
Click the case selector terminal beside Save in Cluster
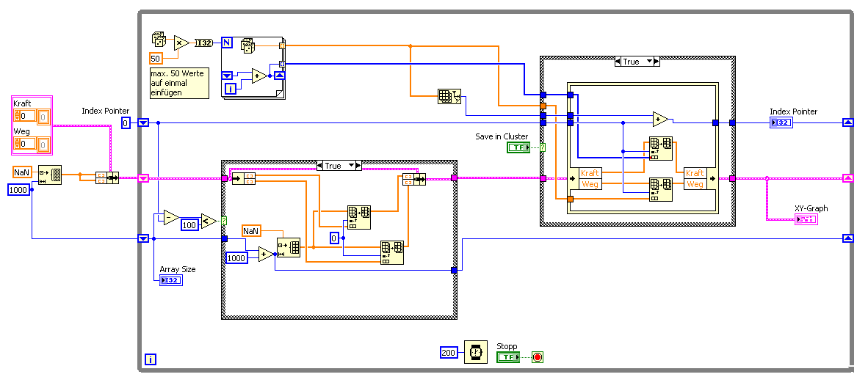click(x=543, y=147)
